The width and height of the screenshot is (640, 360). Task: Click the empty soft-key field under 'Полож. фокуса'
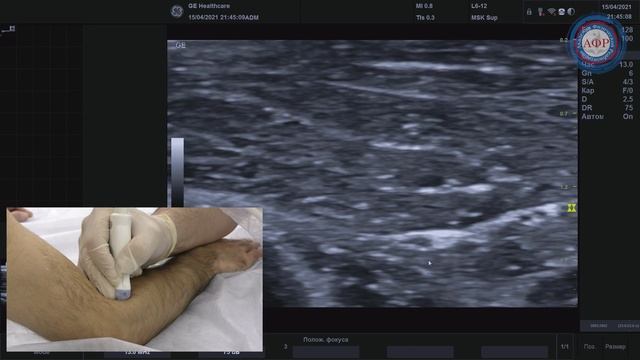coord(326,352)
